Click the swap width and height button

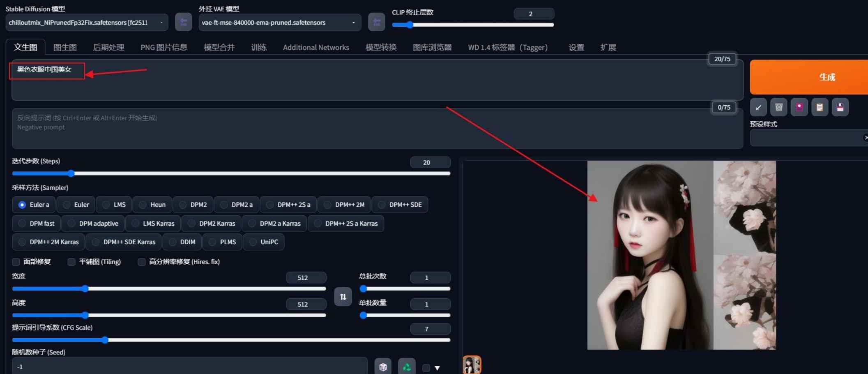click(343, 297)
